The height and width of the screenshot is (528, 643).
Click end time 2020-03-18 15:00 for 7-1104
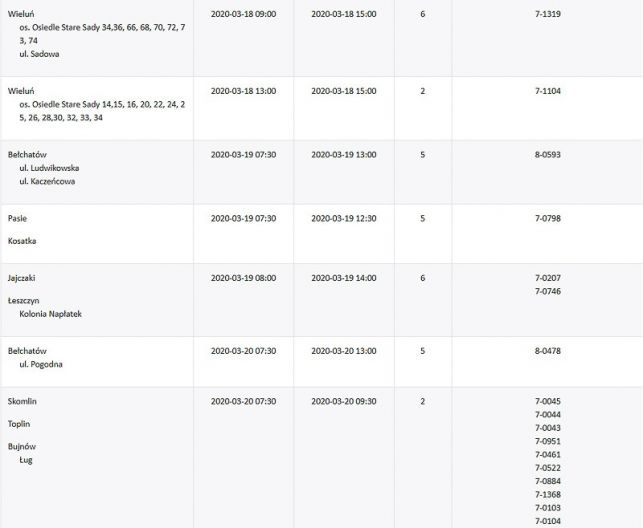coord(344,91)
